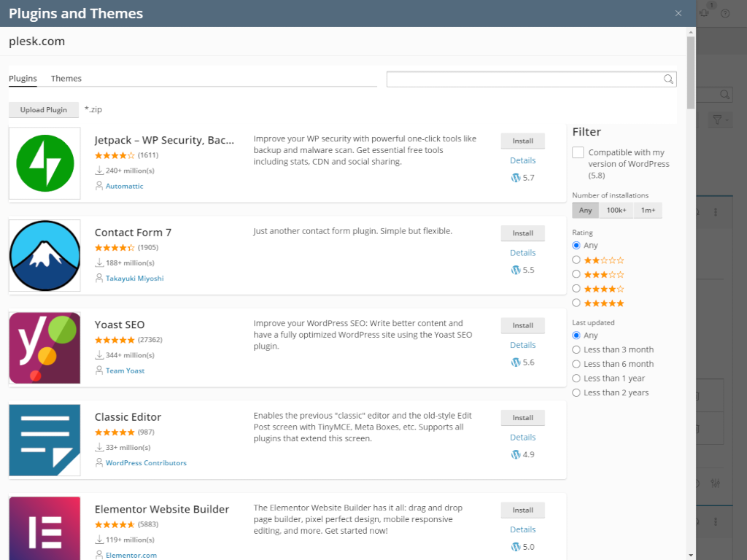
Task: Open Details for Yoast SEO
Action: click(522, 344)
